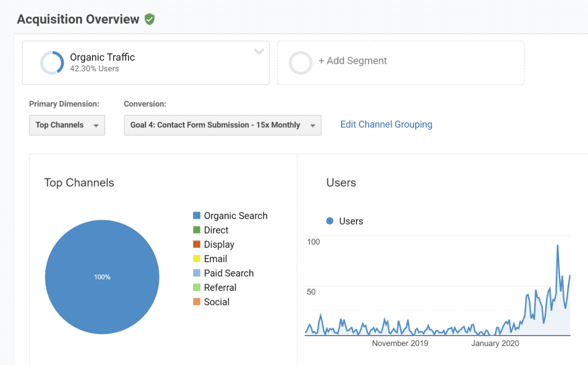Click + Add Segment
The height and width of the screenshot is (365, 588).
(353, 61)
